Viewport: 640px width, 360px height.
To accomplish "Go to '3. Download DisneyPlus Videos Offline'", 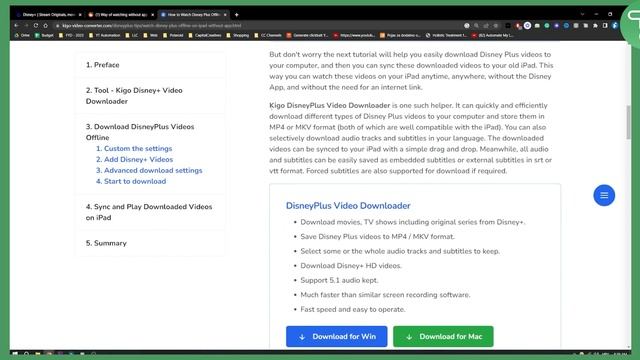I will click(x=140, y=132).
